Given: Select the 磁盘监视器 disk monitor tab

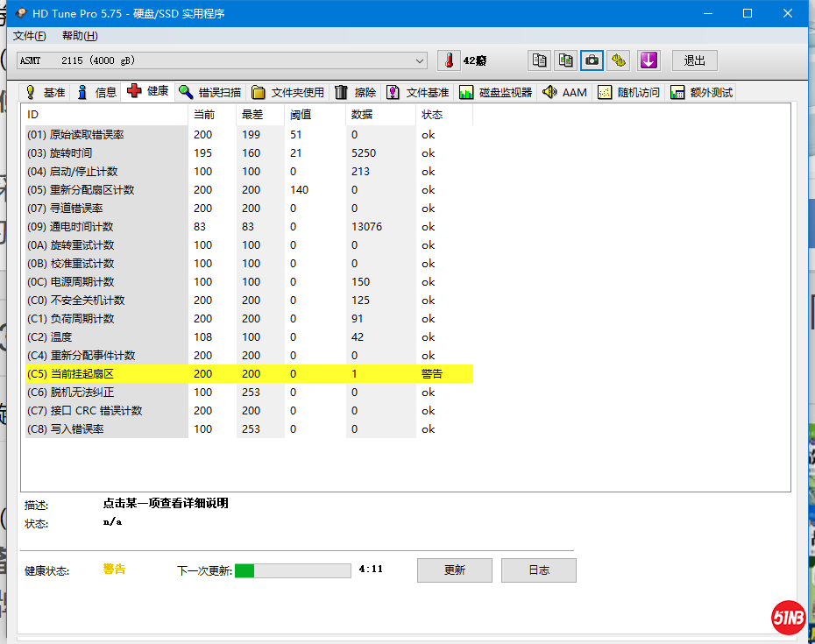Looking at the screenshot, I should [x=496, y=92].
